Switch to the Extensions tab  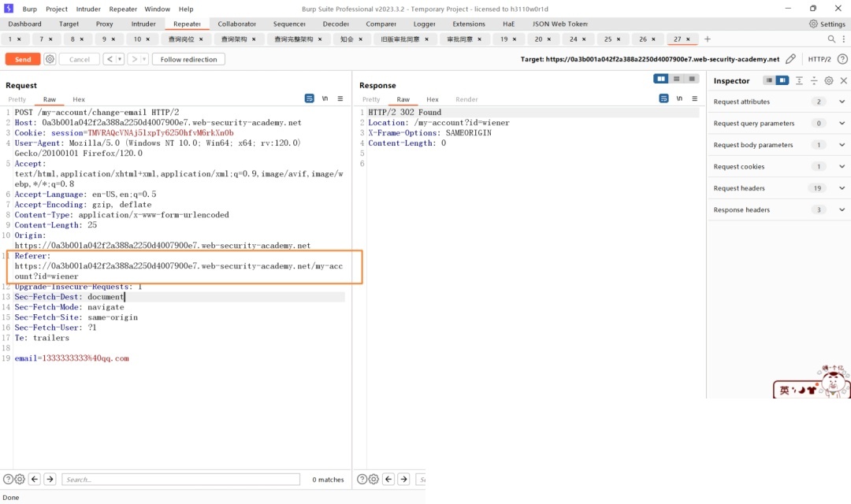(x=468, y=24)
